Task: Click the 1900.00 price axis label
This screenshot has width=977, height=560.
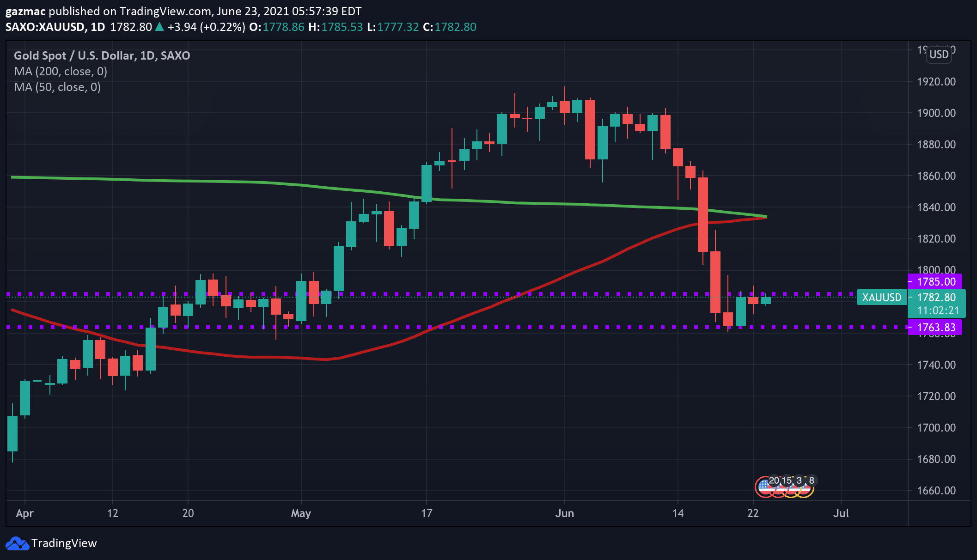Action: 936,113
